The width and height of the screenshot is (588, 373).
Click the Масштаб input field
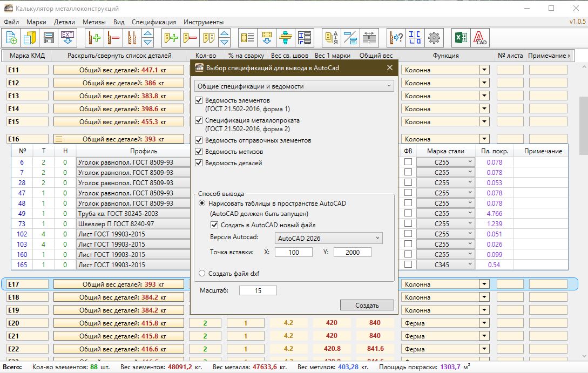(x=258, y=291)
